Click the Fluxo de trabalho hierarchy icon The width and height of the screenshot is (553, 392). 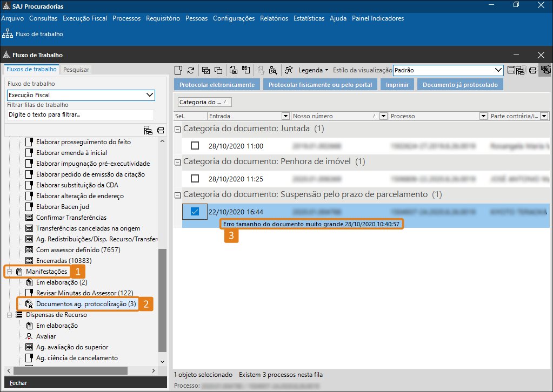pos(8,34)
